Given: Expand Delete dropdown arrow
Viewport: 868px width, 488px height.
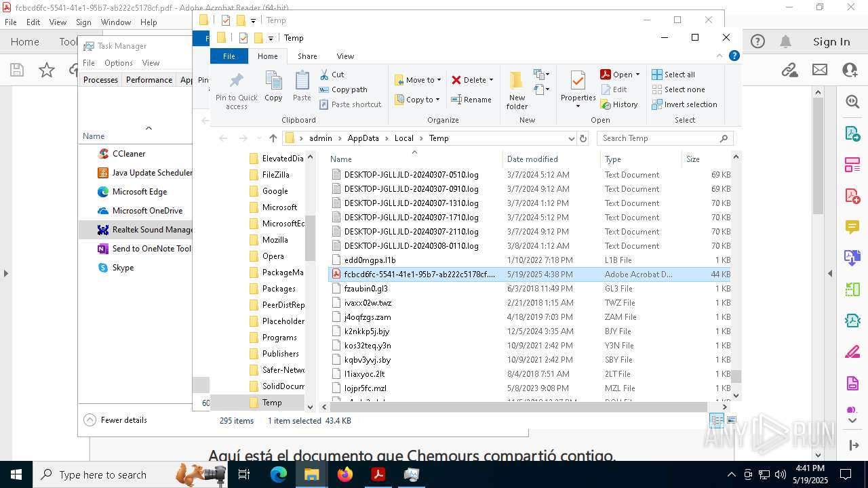Looking at the screenshot, I should 491,80.
